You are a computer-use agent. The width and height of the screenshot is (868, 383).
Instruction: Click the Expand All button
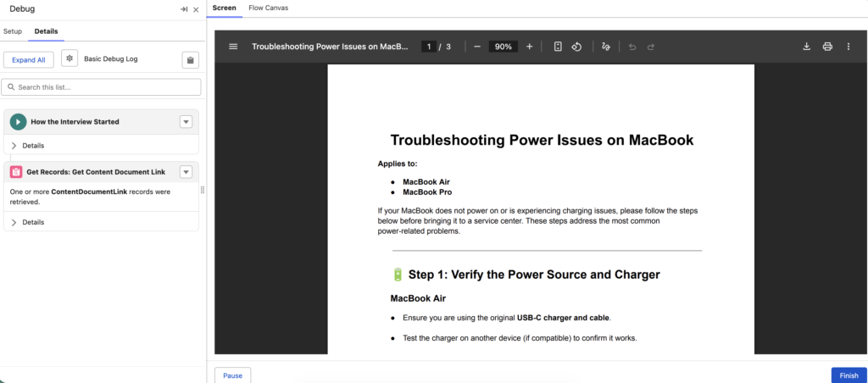[30, 59]
